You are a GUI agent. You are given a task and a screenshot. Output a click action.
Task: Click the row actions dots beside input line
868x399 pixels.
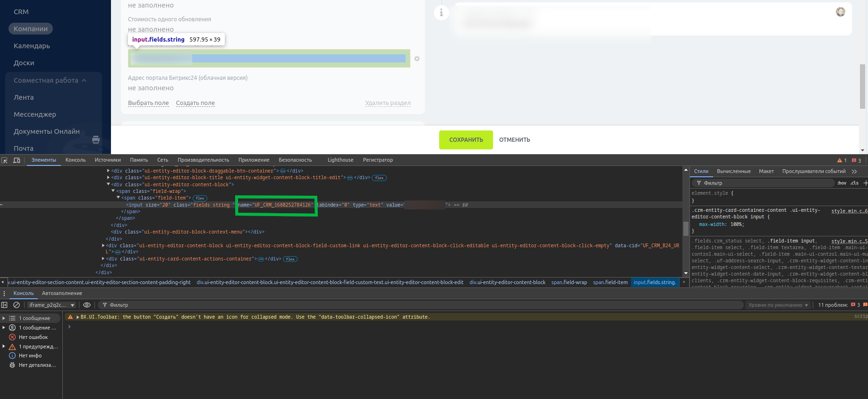point(2,205)
